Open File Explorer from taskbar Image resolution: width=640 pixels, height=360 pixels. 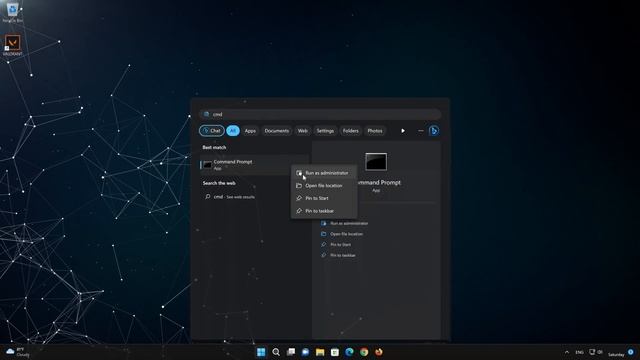pyautogui.click(x=320, y=352)
